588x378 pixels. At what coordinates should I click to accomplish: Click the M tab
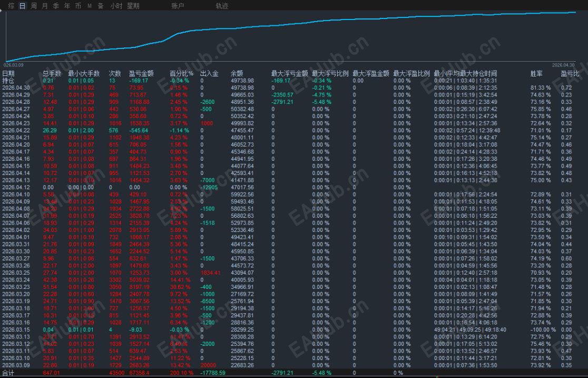pos(89,6)
